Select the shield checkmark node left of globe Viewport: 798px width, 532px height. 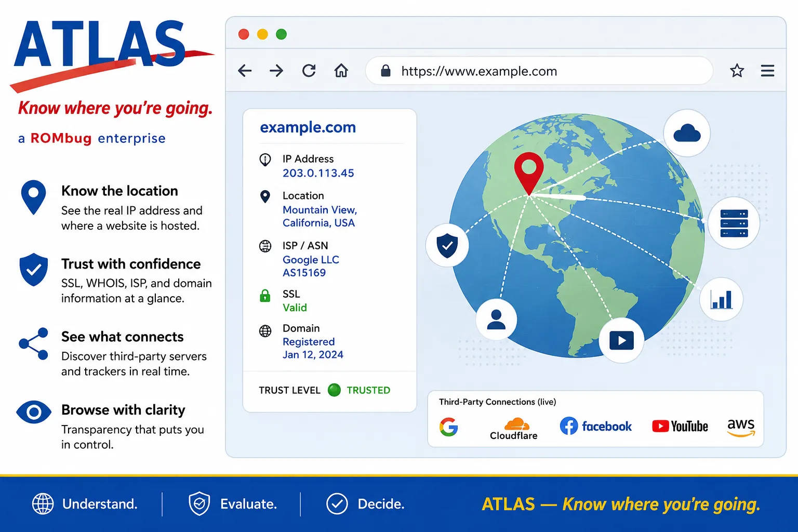click(447, 245)
